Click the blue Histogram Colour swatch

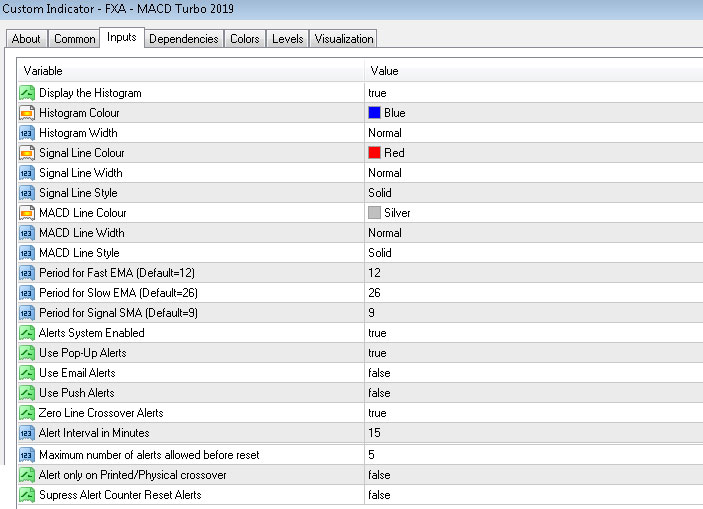(375, 113)
